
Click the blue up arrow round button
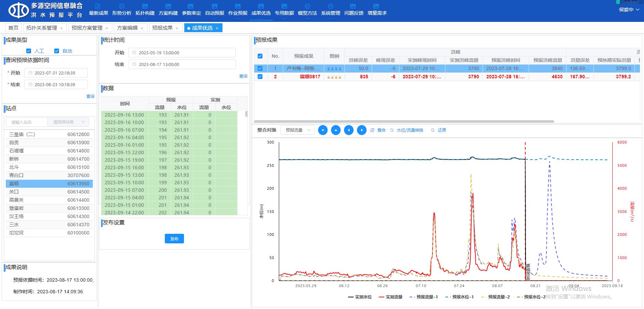(x=336, y=130)
